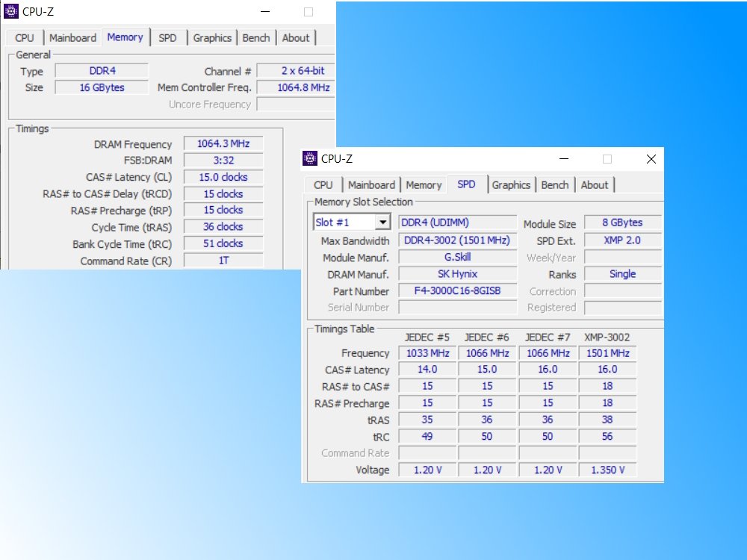Click the empty Serial Number field

457,308
